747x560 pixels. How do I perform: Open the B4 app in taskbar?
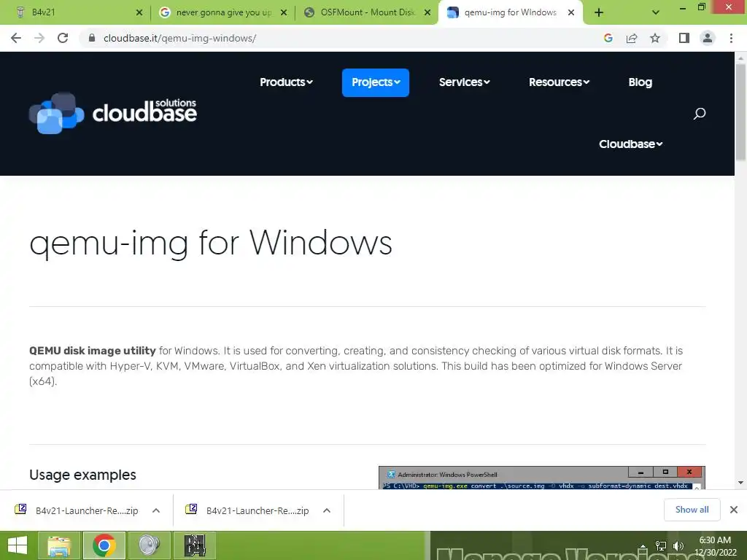pyautogui.click(x=194, y=545)
